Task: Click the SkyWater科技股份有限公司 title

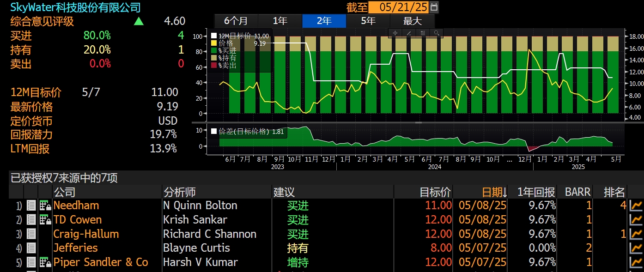Action: (x=76, y=7)
